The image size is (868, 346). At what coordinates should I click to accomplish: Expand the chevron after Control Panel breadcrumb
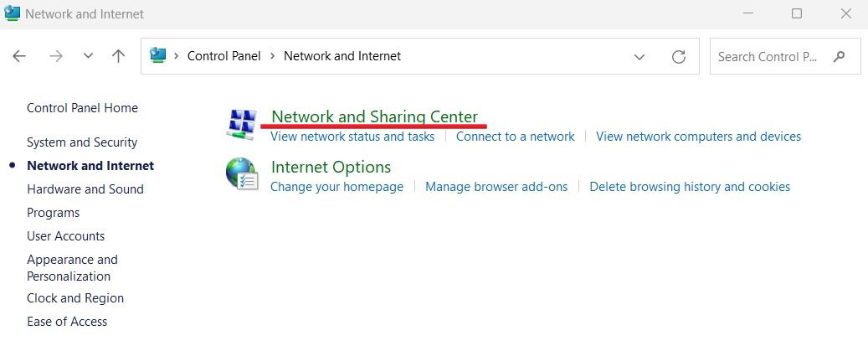coord(272,56)
